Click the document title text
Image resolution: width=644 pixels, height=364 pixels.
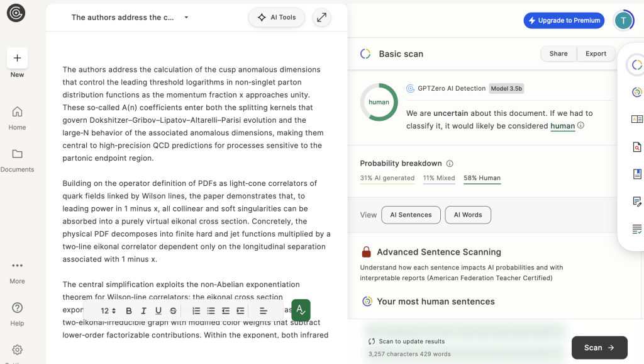click(x=123, y=17)
